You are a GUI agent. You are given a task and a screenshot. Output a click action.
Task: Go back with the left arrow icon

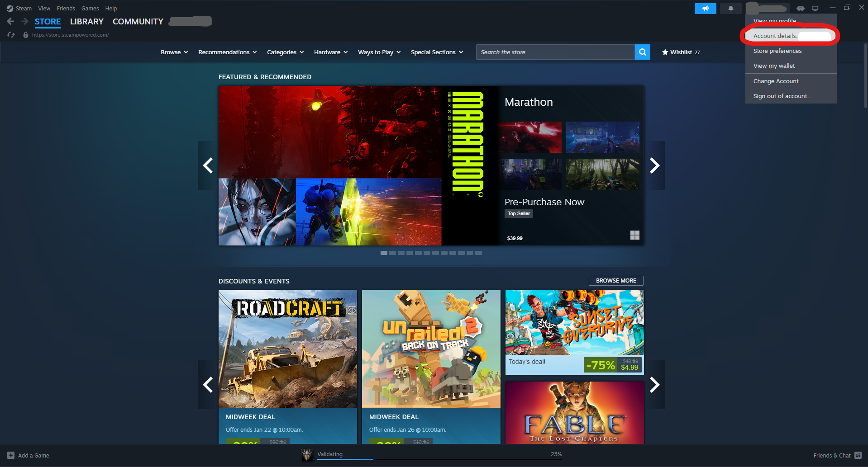point(11,21)
